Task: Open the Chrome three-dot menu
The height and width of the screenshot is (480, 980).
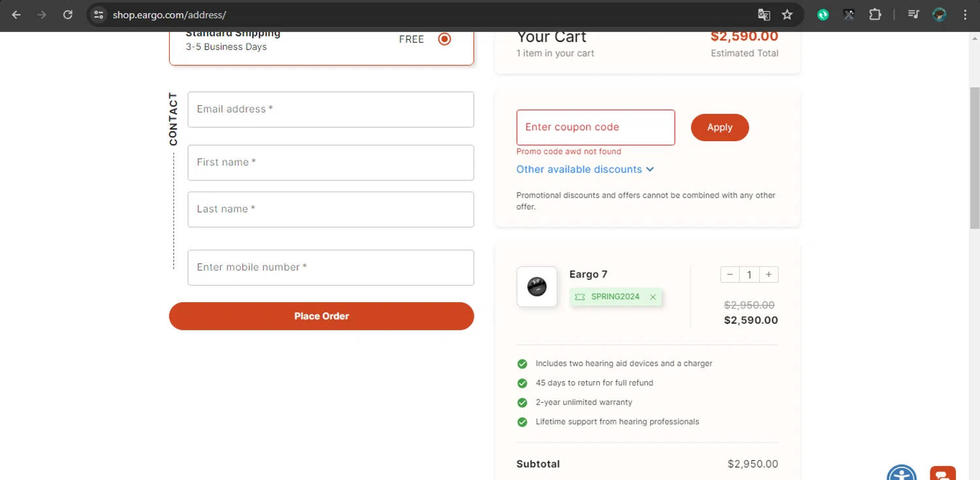Action: 965,14
